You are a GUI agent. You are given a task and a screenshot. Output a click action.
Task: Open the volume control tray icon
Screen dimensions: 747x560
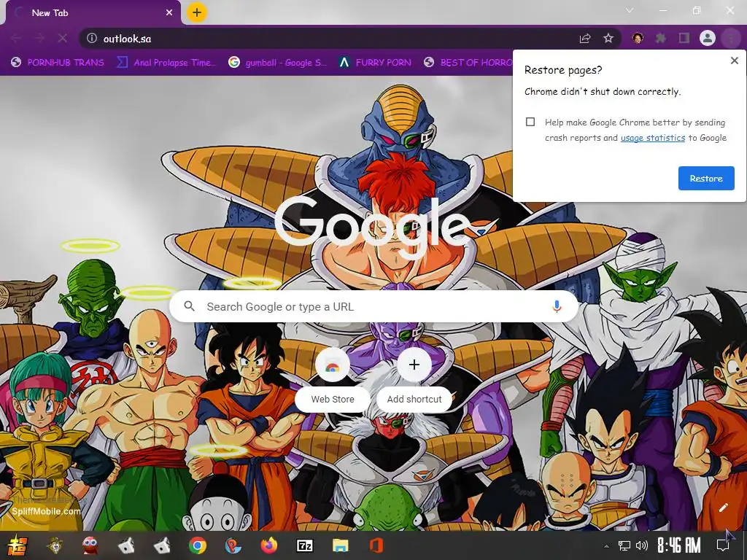(x=642, y=545)
